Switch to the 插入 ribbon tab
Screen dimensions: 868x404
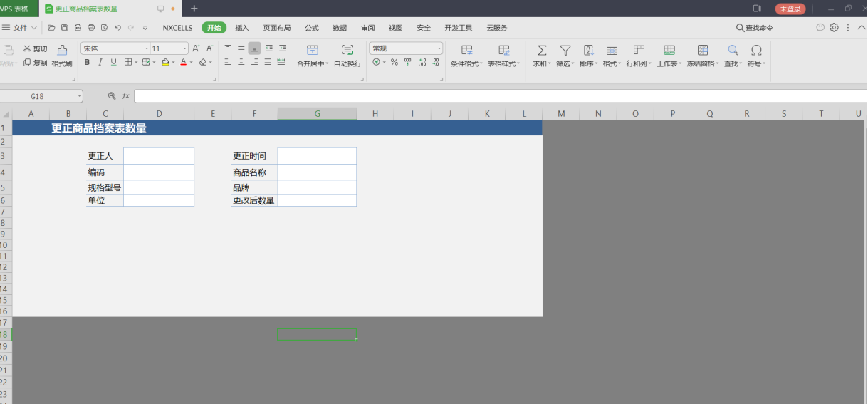[x=242, y=28]
